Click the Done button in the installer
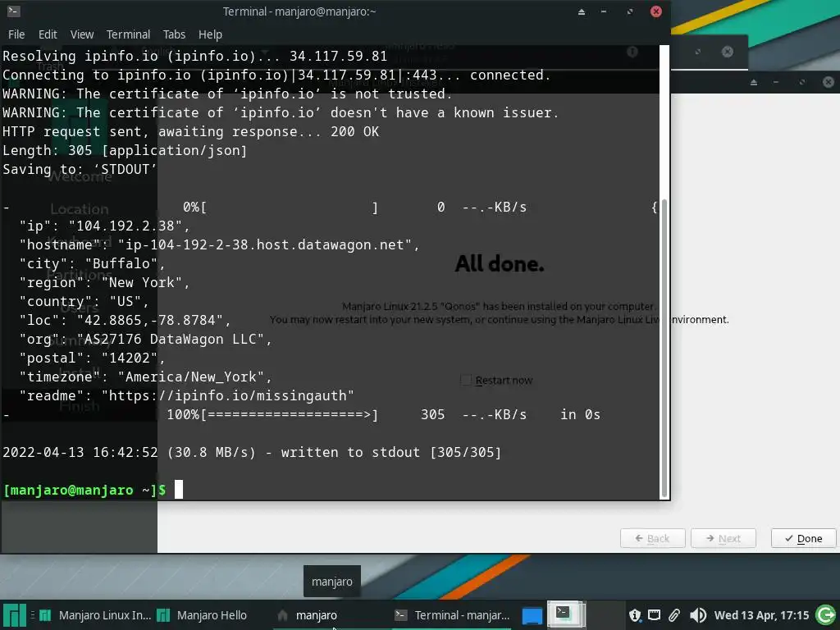840x630 pixels. click(803, 538)
